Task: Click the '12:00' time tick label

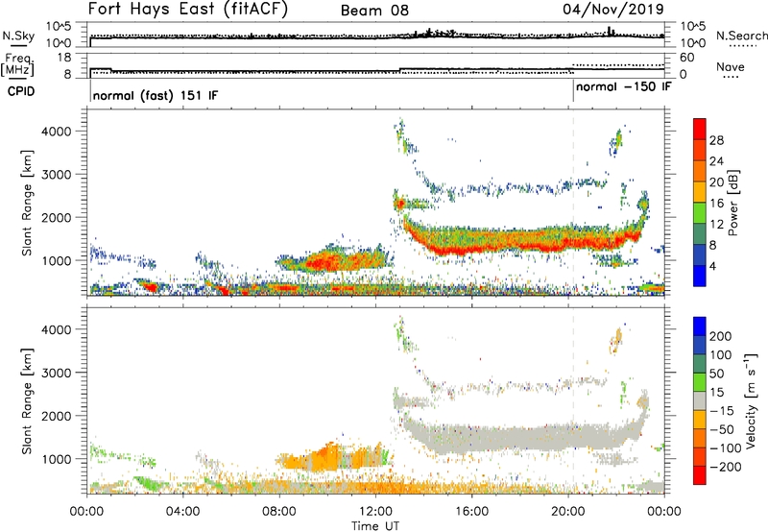Action: [375, 512]
